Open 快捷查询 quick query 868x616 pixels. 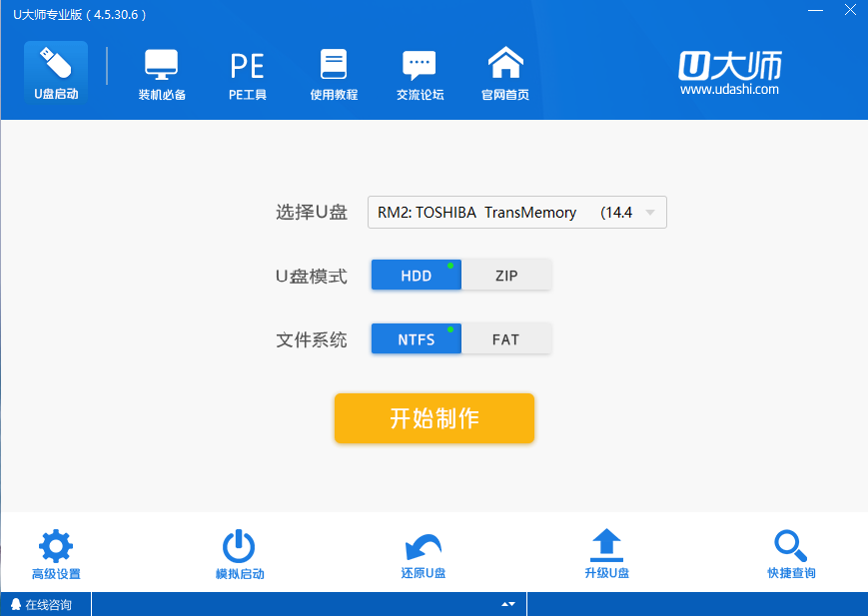click(x=790, y=552)
